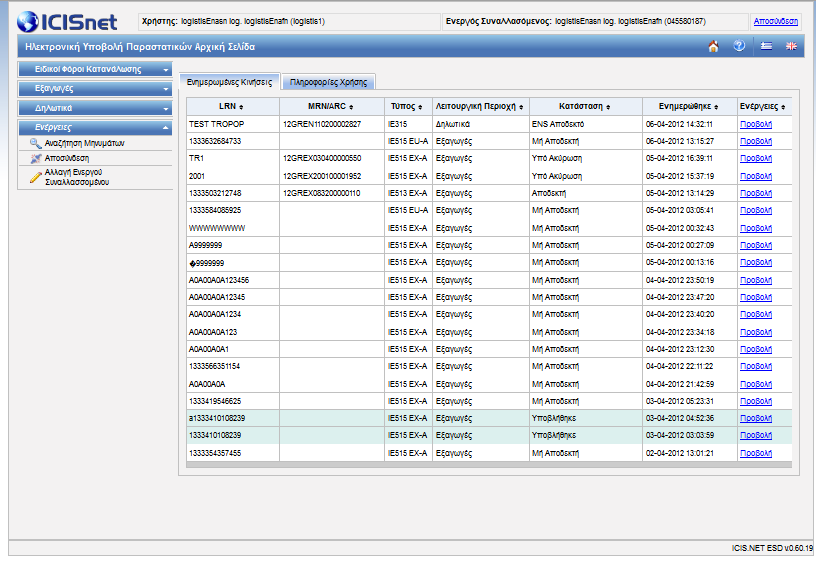Choose Αποσύνδεση in the sidebar menu
Viewport: 816px width, 563px height.
coord(67,158)
